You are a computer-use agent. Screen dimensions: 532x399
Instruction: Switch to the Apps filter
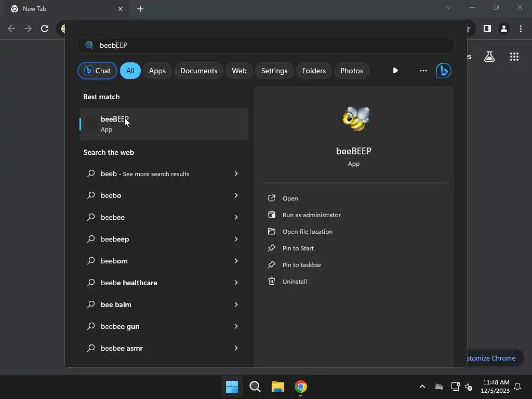157,71
